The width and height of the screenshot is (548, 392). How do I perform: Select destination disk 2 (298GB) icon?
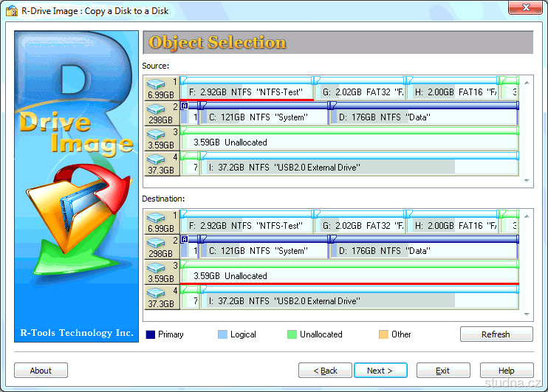(162, 247)
